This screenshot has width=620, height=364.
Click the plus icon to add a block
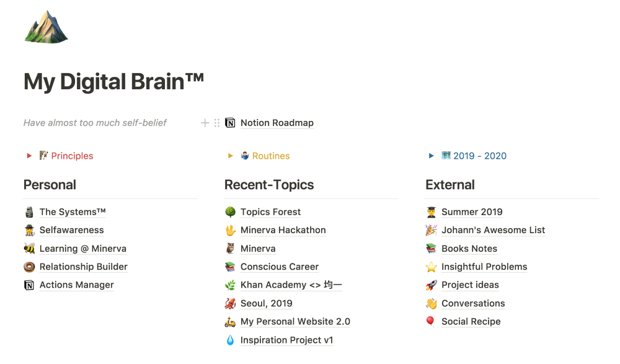[x=205, y=123]
